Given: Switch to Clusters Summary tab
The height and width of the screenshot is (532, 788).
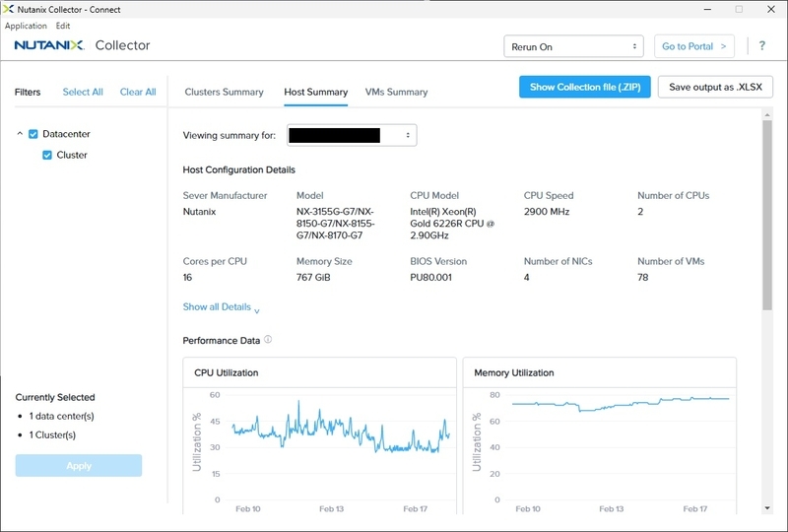Looking at the screenshot, I should [224, 92].
